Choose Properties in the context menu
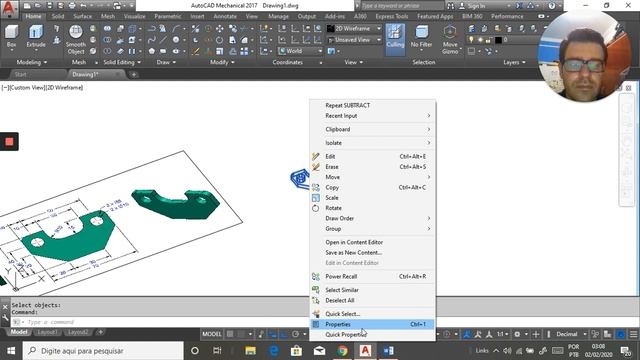This screenshot has height=360, width=640. click(372, 324)
